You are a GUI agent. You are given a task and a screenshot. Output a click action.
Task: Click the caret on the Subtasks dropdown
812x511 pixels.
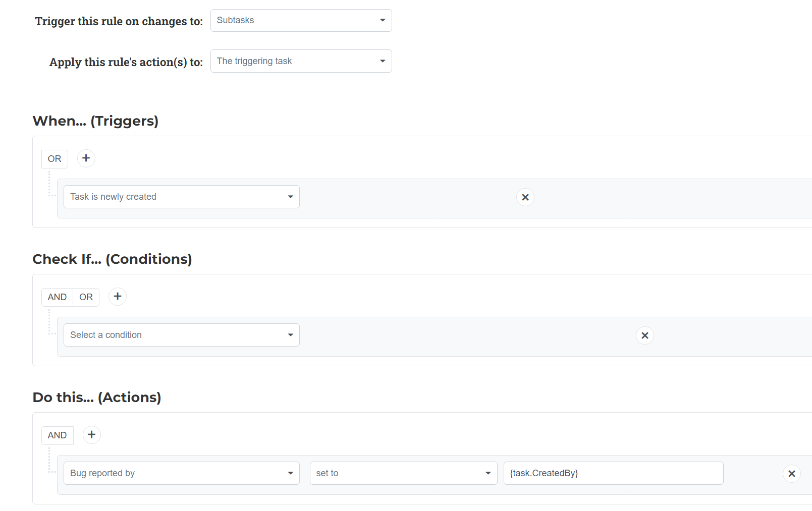pos(382,20)
